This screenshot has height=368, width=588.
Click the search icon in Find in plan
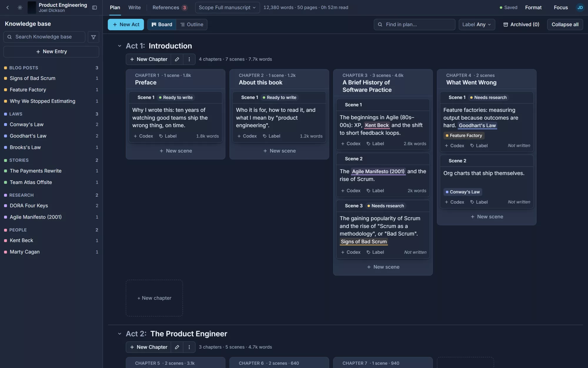380,24
